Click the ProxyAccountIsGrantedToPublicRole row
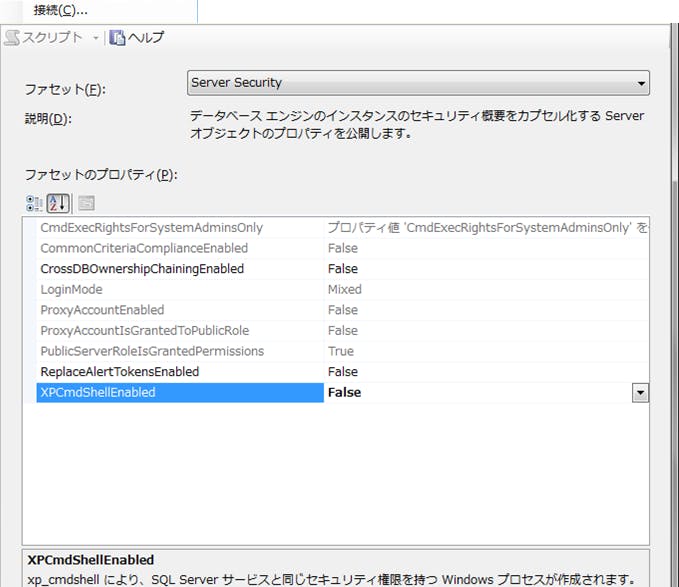 pos(144,331)
